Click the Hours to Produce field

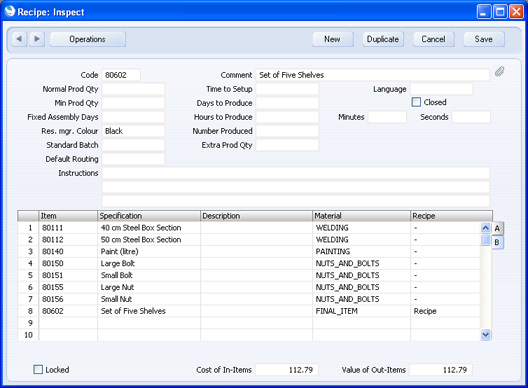point(287,117)
